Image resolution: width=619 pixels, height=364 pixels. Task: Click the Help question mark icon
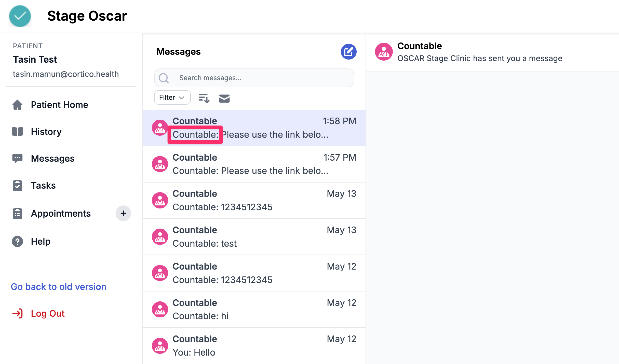17,241
